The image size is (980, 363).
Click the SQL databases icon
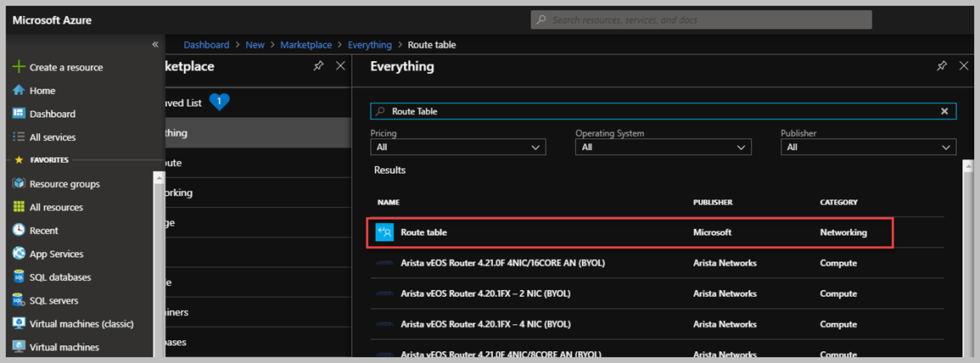(x=19, y=276)
